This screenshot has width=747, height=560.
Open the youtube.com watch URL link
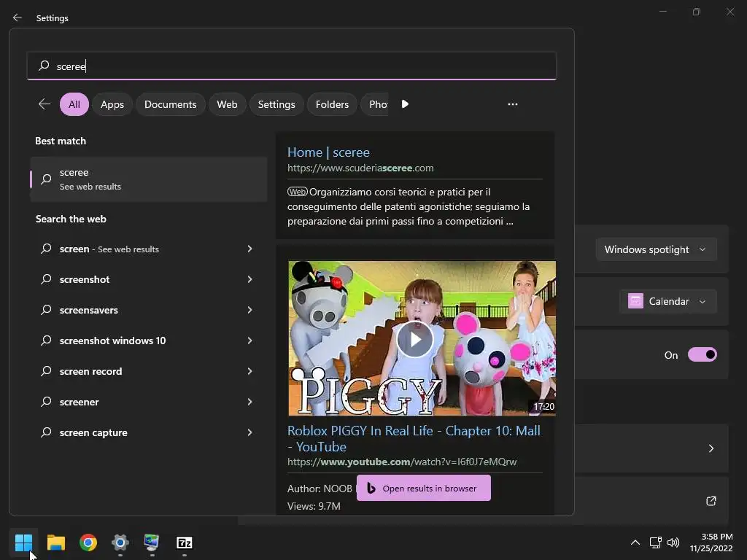click(x=402, y=462)
